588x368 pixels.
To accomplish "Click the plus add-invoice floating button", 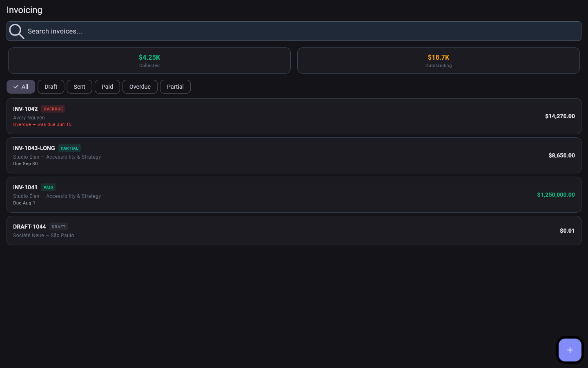I will pos(570,350).
